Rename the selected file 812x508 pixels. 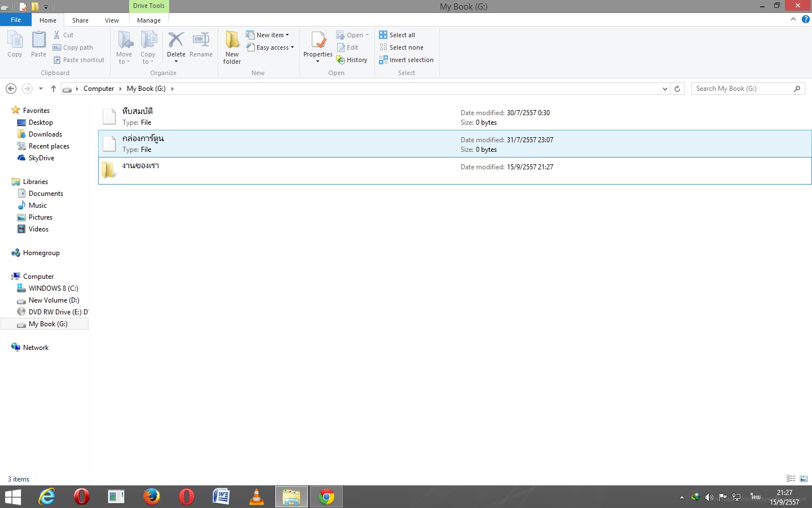(x=201, y=44)
